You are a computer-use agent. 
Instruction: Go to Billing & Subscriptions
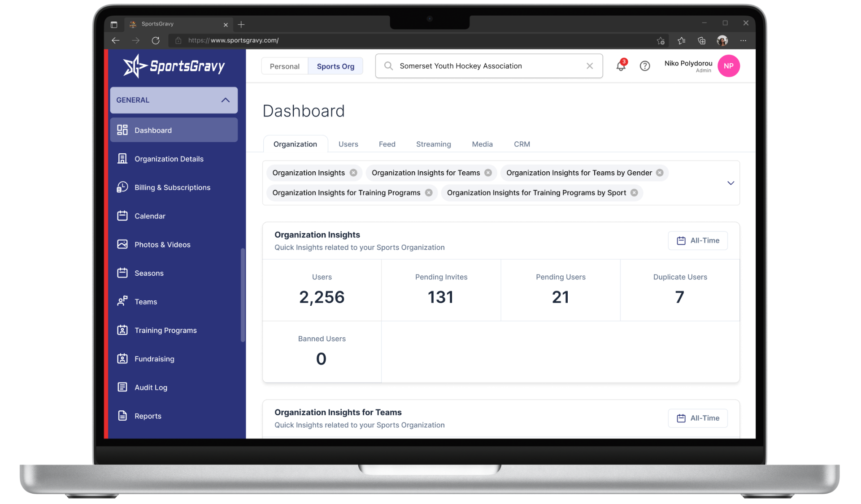[x=174, y=187]
